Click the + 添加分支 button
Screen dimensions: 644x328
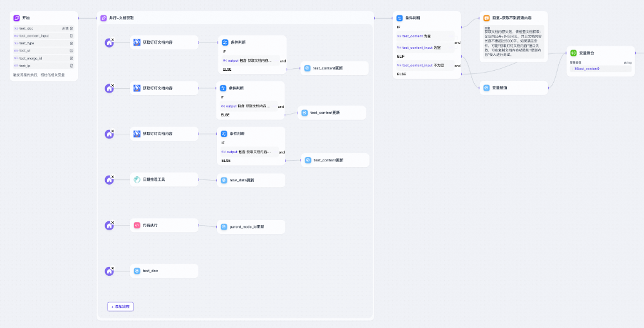pos(120,307)
